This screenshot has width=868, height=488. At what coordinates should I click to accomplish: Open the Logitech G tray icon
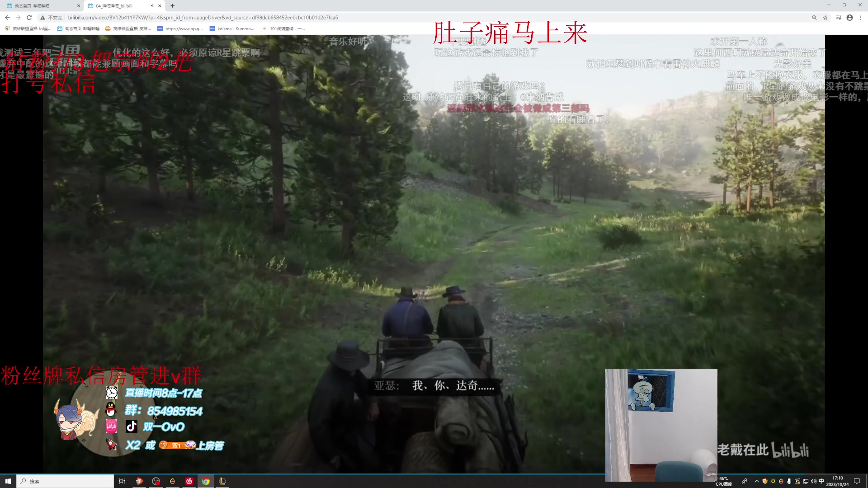click(781, 481)
